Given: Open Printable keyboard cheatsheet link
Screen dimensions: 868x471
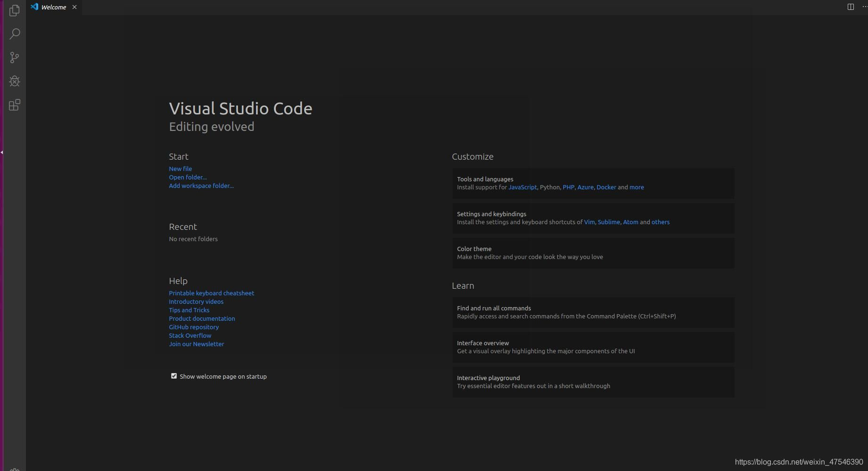Looking at the screenshot, I should (212, 293).
